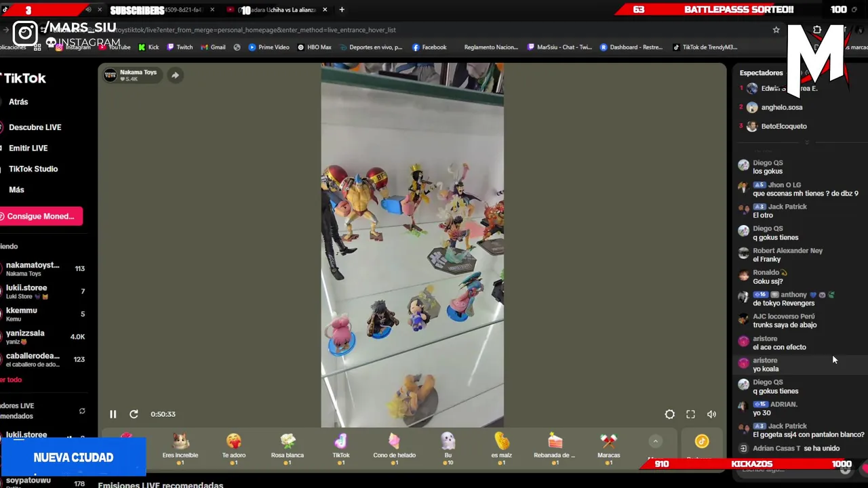Open the Dashboard - Restre bookmark
The image size is (868, 488).
[631, 47]
